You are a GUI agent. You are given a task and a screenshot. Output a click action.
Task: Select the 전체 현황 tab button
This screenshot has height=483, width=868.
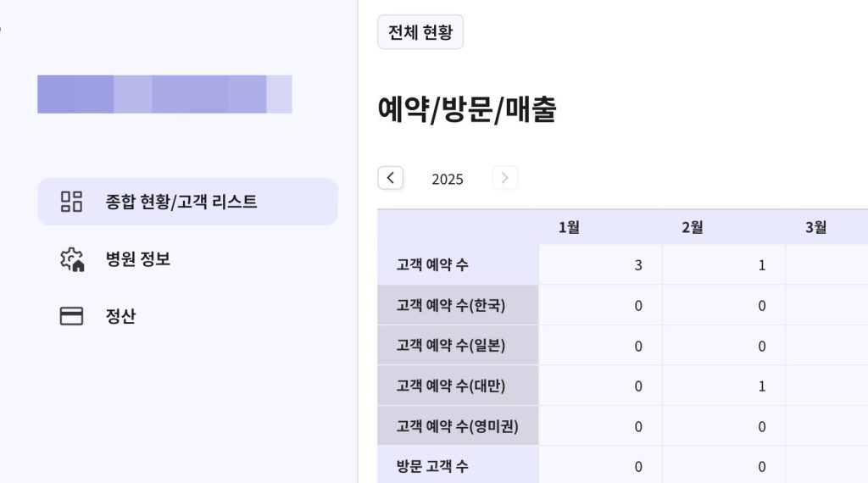coord(420,33)
